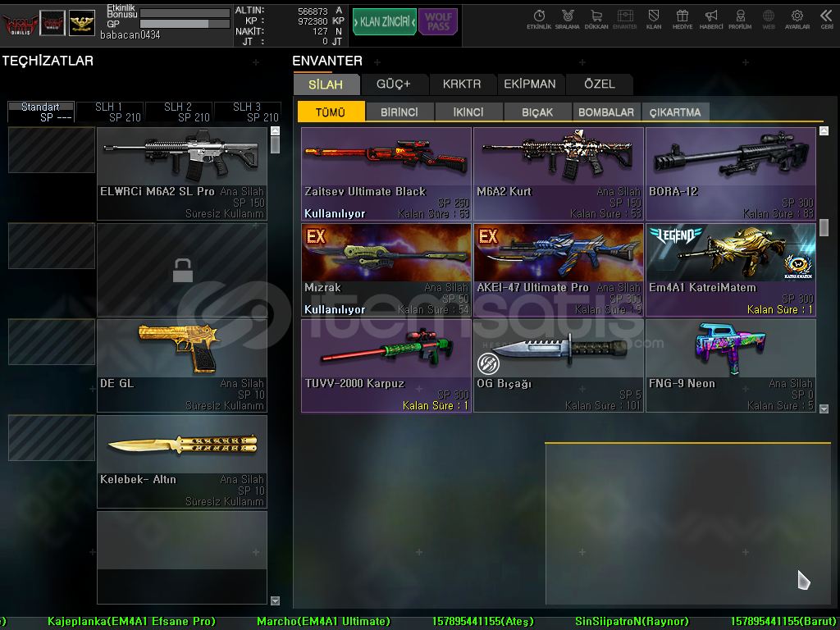Switch to the EKİPMAN inventory tab
This screenshot has height=630, width=840.
point(530,84)
